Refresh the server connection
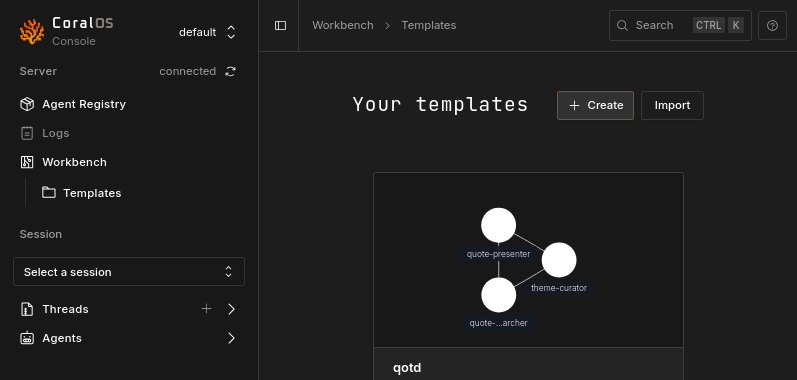The height and width of the screenshot is (380, 797). point(230,72)
